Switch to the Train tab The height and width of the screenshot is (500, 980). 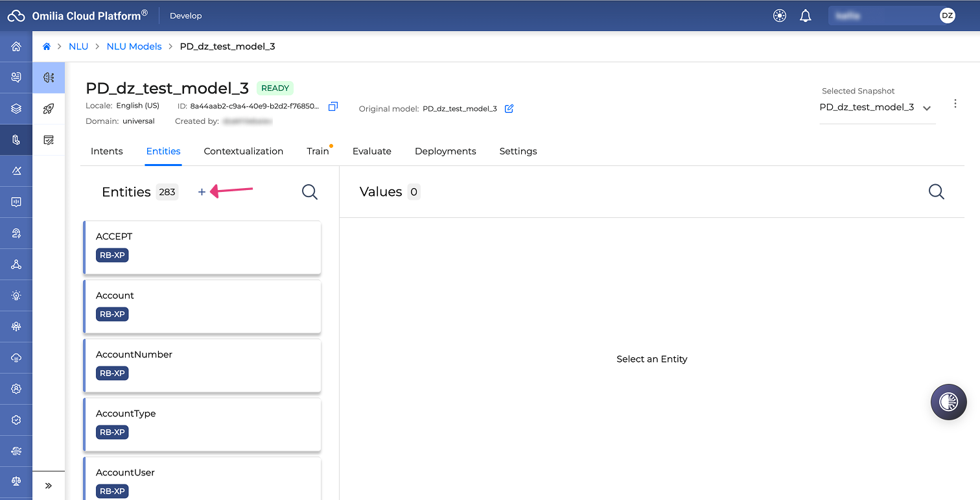[x=318, y=151]
